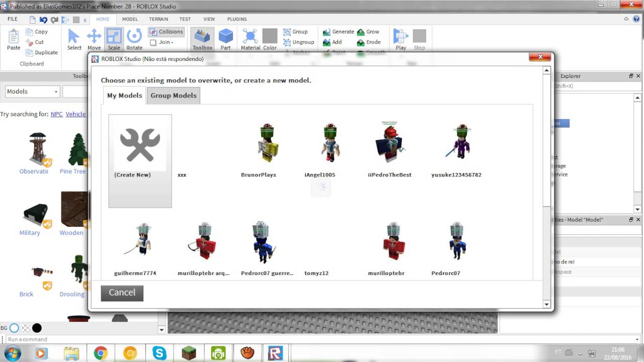The image size is (644, 362).
Task: Select the guilherme7774 model thumbnail
Action: pyautogui.click(x=139, y=240)
